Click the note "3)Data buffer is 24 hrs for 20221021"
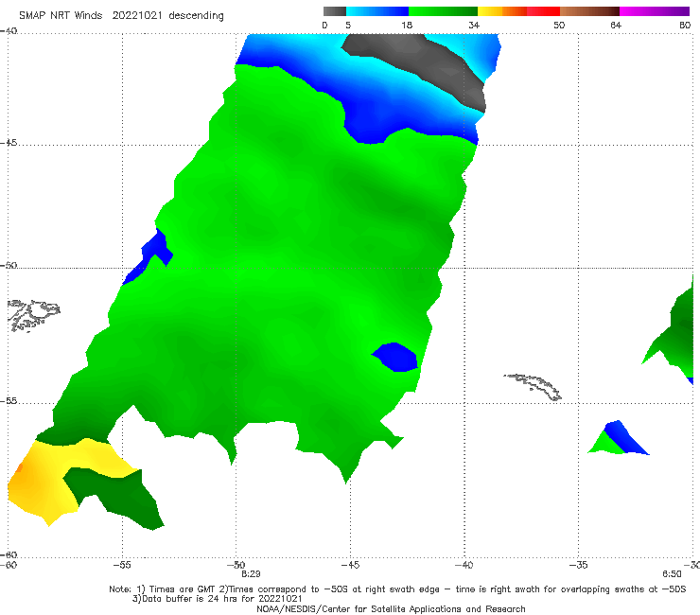700x615 pixels. pos(217,599)
